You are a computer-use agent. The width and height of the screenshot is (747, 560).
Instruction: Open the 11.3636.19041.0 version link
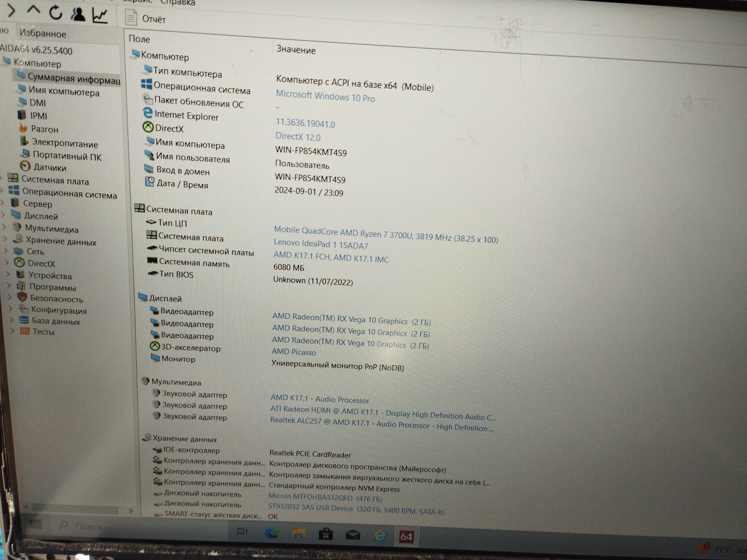point(305,123)
